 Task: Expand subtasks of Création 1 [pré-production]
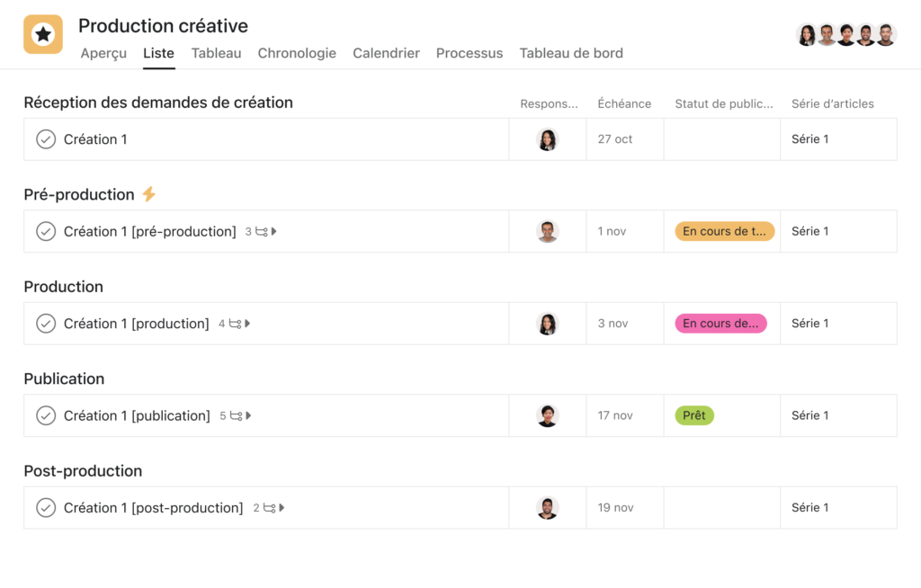[x=273, y=231]
